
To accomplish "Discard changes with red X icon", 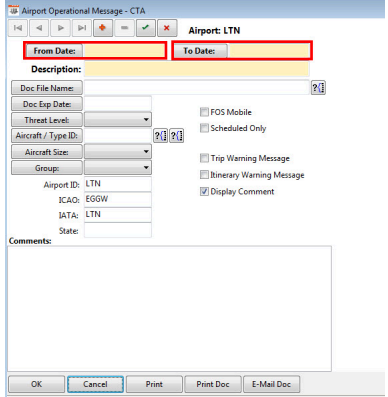I will [167, 28].
